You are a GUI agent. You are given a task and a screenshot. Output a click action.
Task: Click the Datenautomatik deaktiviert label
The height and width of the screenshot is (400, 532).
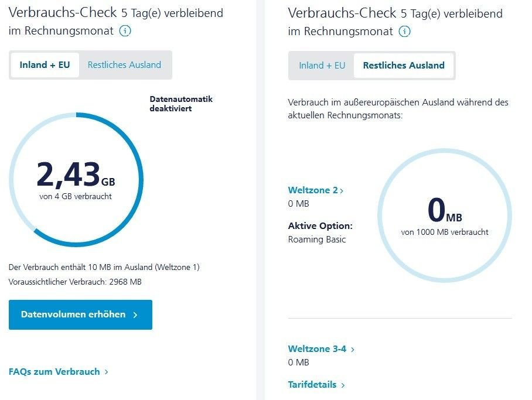tap(181, 104)
